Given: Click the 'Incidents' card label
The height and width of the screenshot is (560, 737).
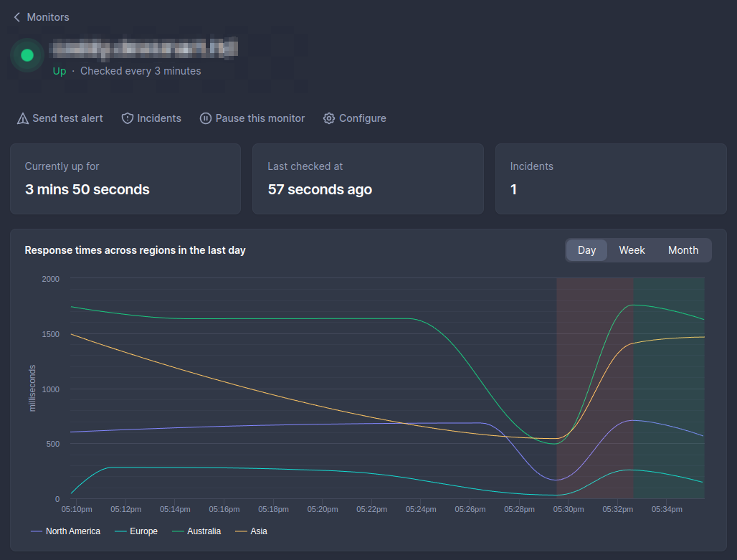Looking at the screenshot, I should coord(531,166).
